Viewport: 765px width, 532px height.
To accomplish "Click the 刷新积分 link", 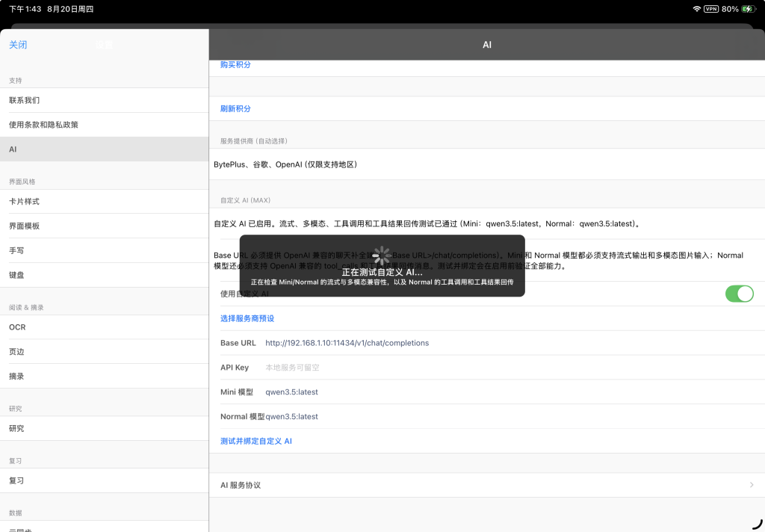I will (x=235, y=108).
